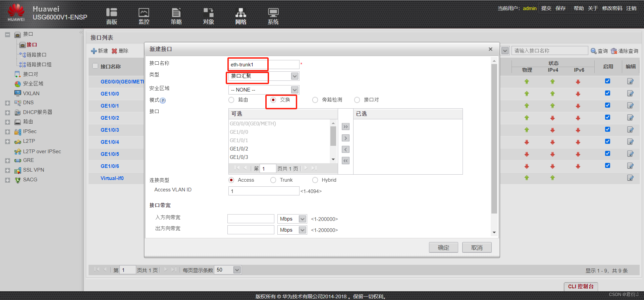
Task: Click 保存 in the top menu
Action: [560, 8]
